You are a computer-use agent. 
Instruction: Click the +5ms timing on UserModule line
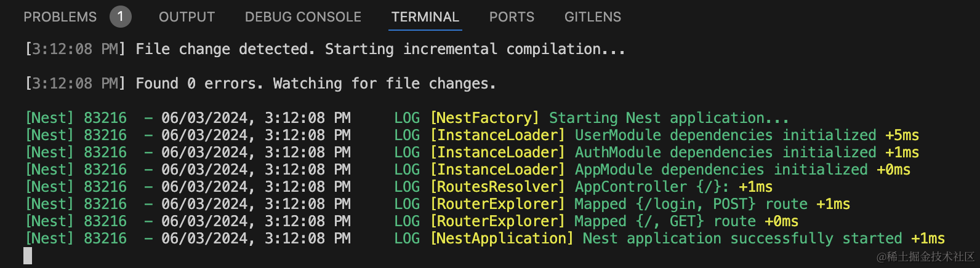tap(902, 135)
